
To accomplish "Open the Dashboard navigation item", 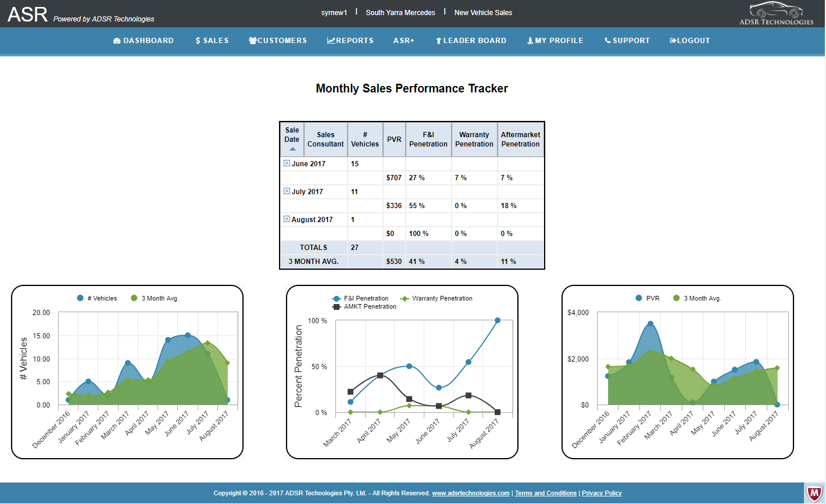I will [x=144, y=41].
